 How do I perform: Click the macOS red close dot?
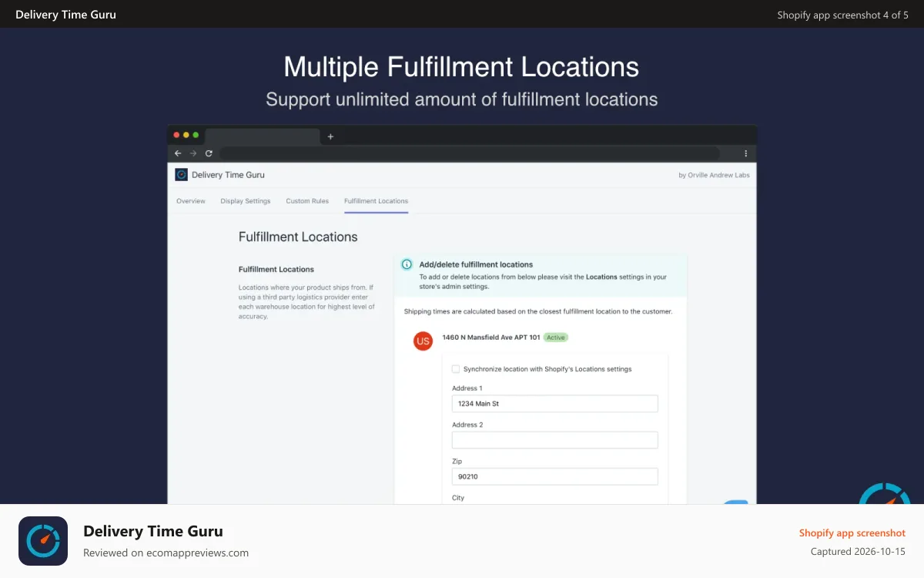tap(176, 135)
